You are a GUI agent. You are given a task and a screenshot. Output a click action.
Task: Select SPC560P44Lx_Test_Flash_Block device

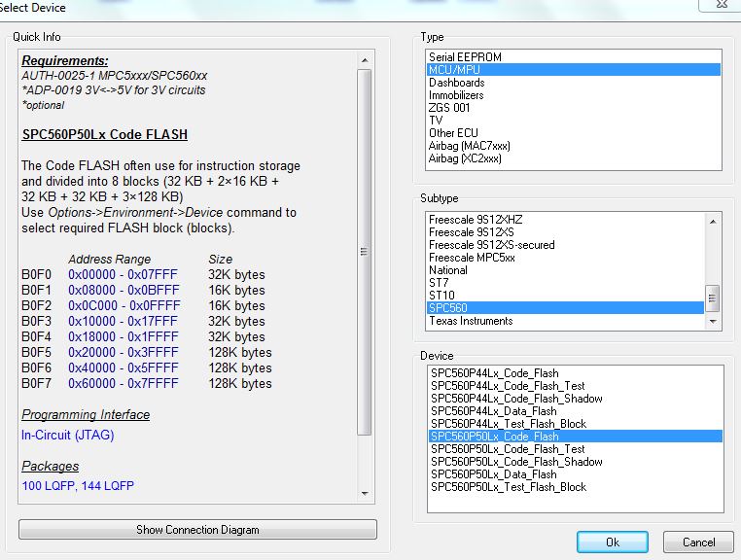pos(576,424)
